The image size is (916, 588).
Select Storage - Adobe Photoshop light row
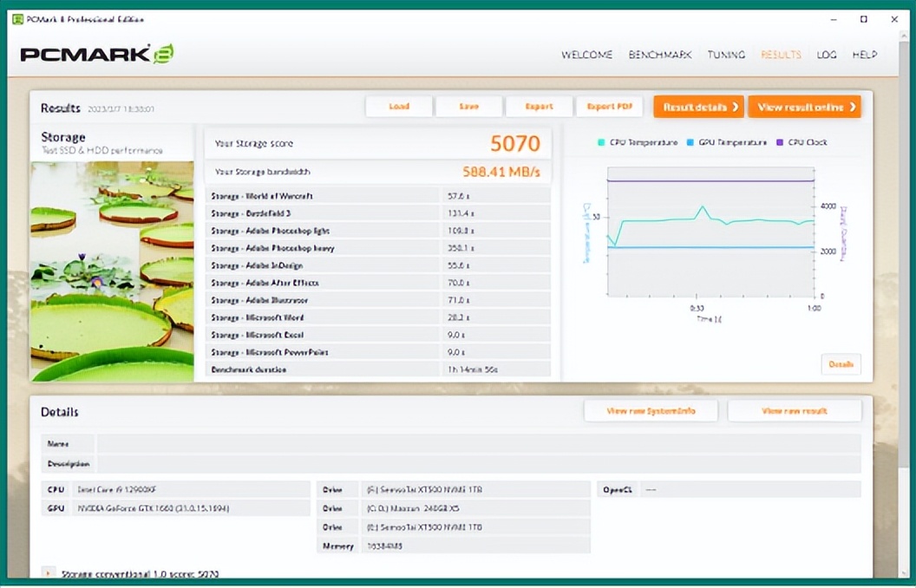(x=378, y=231)
